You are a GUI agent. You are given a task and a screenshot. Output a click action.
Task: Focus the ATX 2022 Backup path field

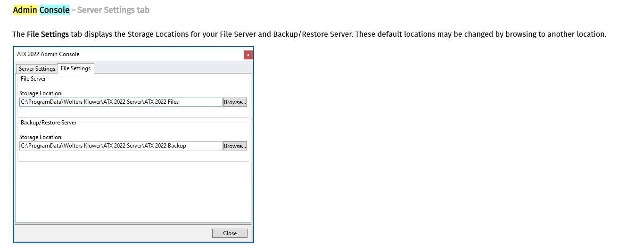pos(121,146)
